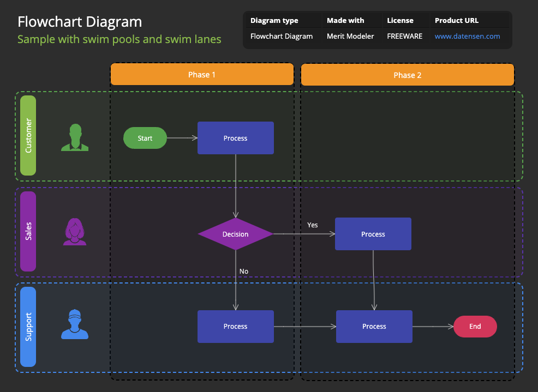
Task: Click the Flowchart Diagram title
Action: pos(80,22)
